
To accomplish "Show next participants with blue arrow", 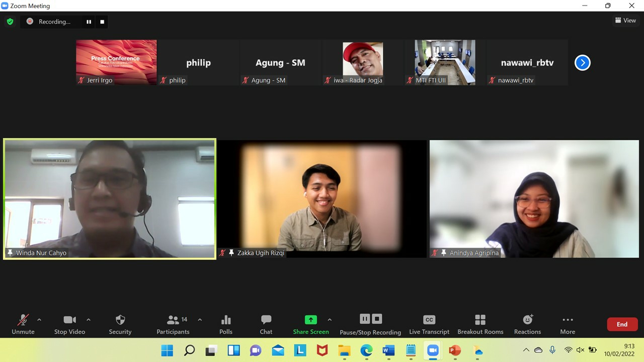I will 582,63.
